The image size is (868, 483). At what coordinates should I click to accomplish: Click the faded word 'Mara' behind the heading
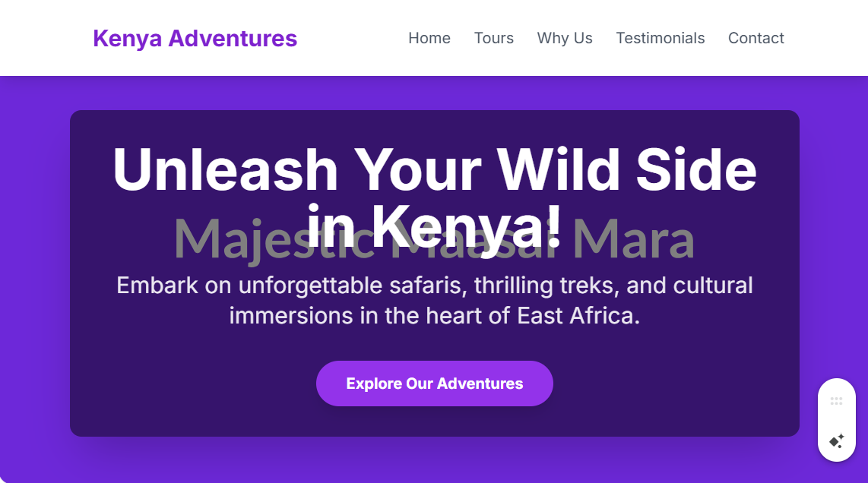click(634, 241)
